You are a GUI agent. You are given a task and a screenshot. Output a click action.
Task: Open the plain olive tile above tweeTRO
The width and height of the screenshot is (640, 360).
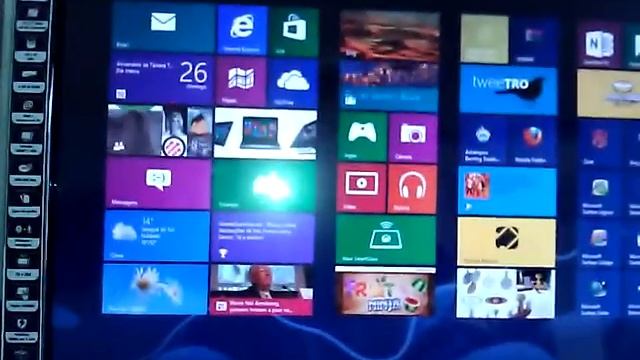point(484,39)
